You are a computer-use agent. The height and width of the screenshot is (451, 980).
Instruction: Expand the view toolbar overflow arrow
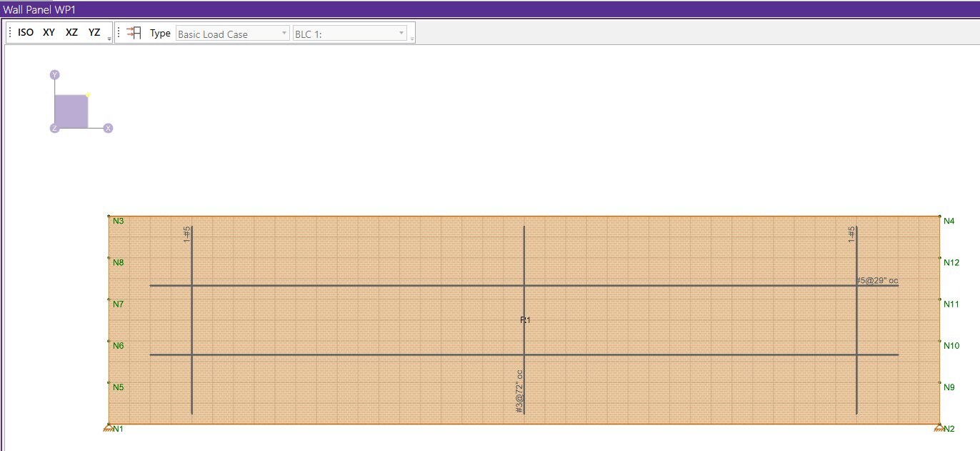[109, 39]
